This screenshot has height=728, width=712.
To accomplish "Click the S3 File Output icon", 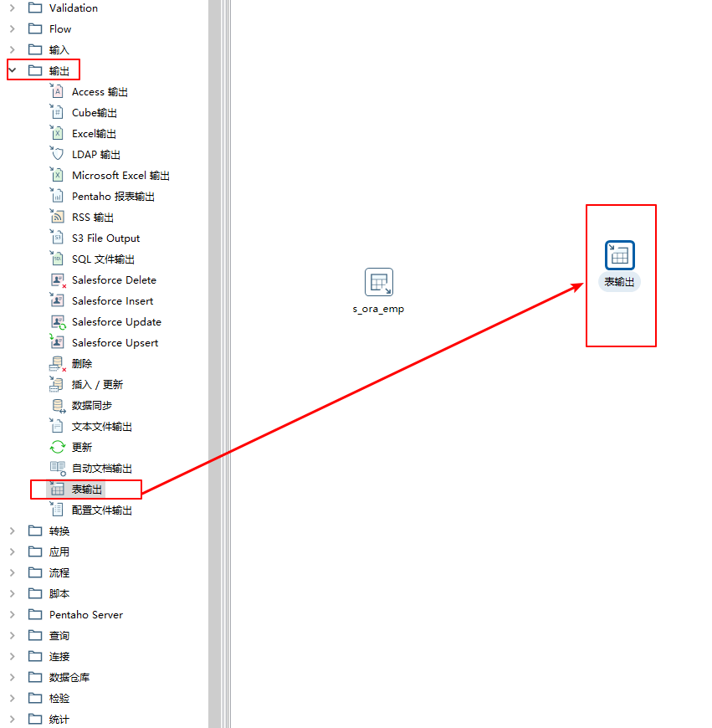I will click(x=57, y=238).
